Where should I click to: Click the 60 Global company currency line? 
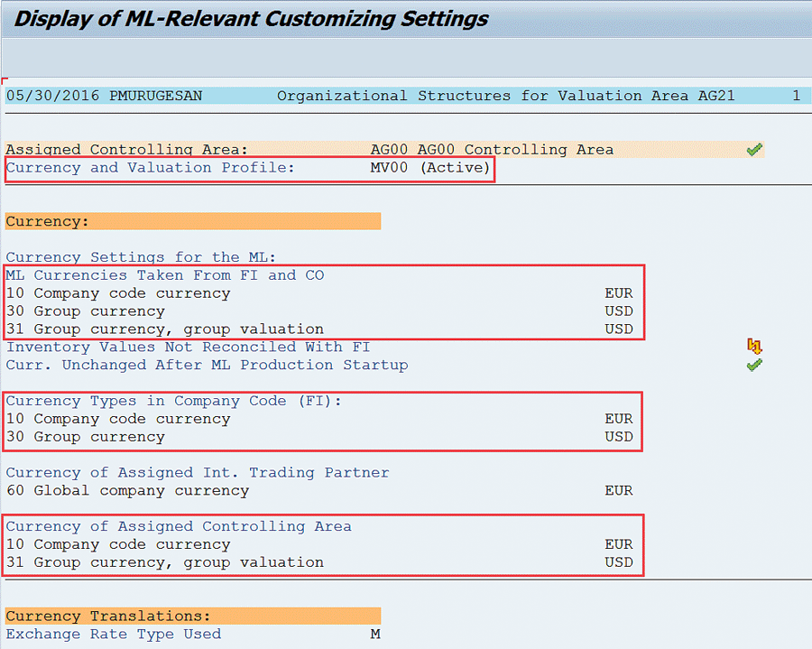pyautogui.click(x=127, y=491)
